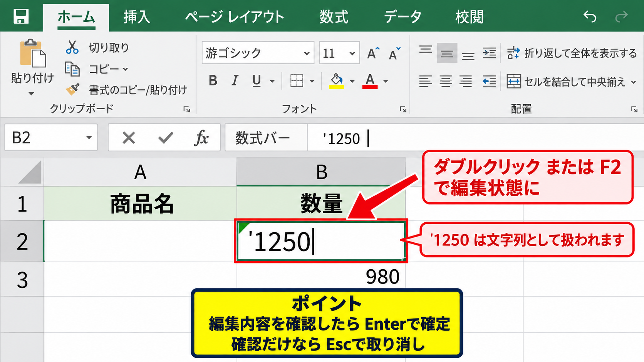Viewport: 644px width, 362px height.
Task: Click the Decrease Indent icon
Action: tap(489, 81)
